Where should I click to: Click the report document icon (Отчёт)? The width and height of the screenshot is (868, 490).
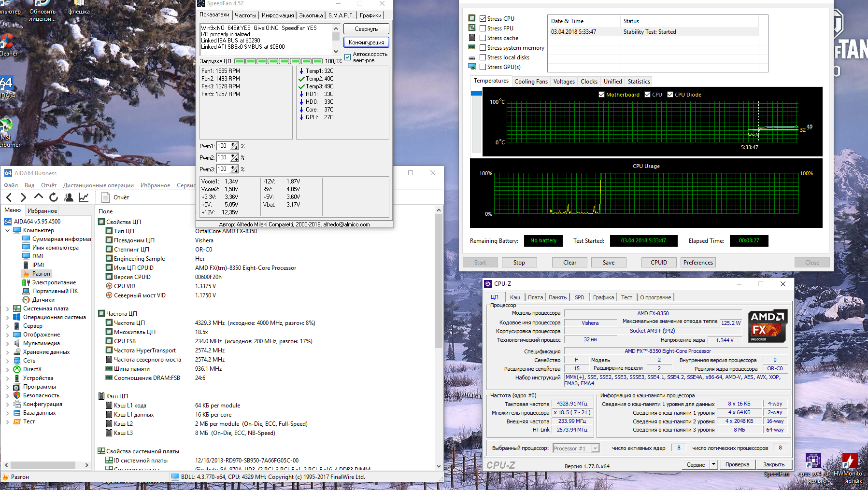[x=105, y=197]
